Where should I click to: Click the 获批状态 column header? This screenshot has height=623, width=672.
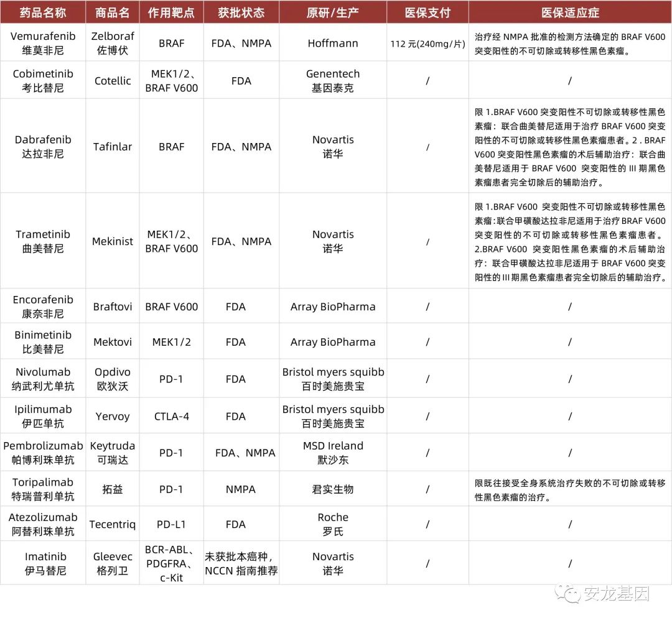pos(241,12)
